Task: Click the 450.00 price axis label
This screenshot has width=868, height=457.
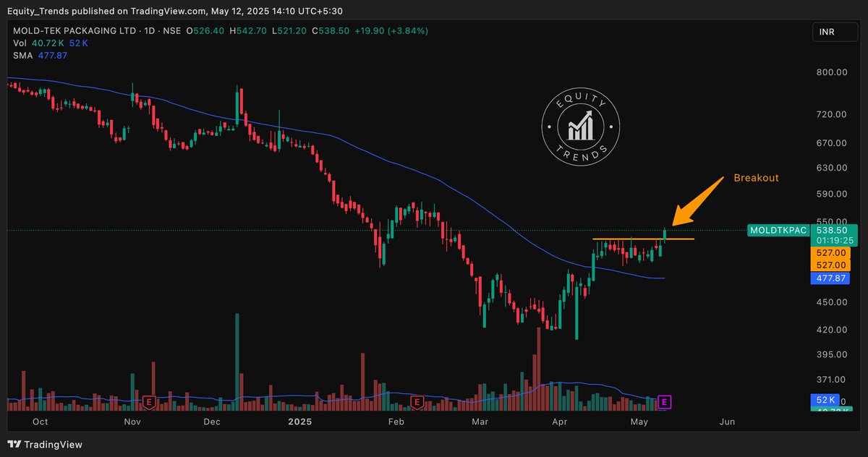Action: click(x=832, y=303)
